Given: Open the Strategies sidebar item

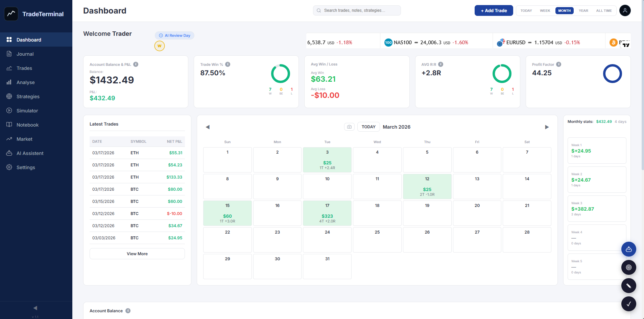Looking at the screenshot, I should pyautogui.click(x=28, y=97).
